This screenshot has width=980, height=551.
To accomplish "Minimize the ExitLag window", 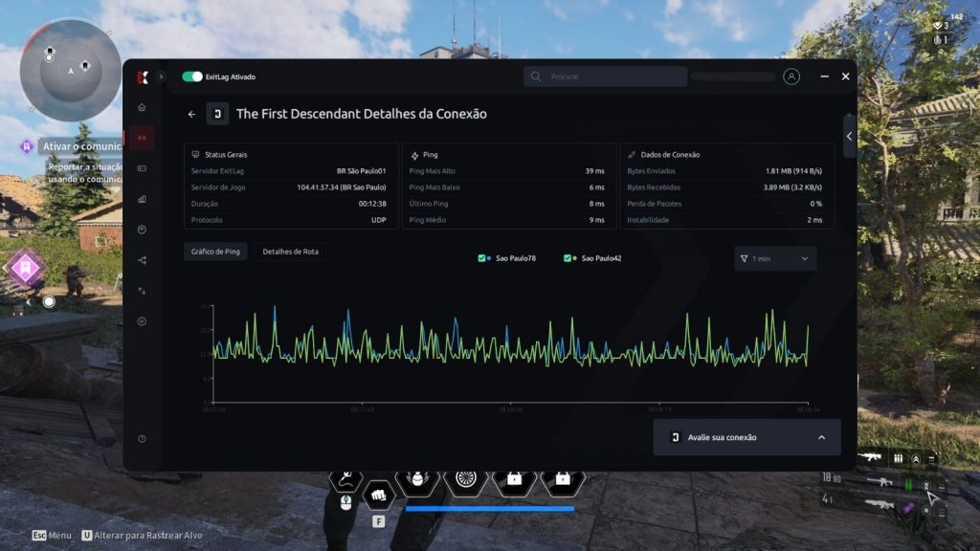I will 824,77.
